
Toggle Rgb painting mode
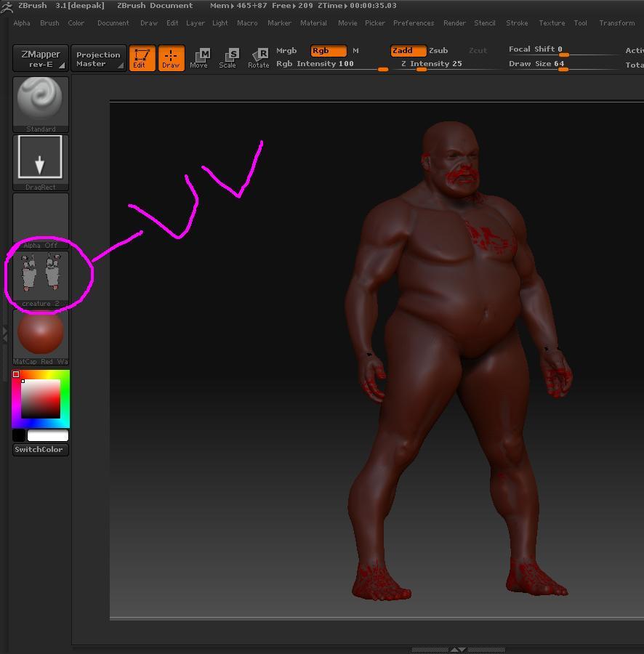coord(329,50)
